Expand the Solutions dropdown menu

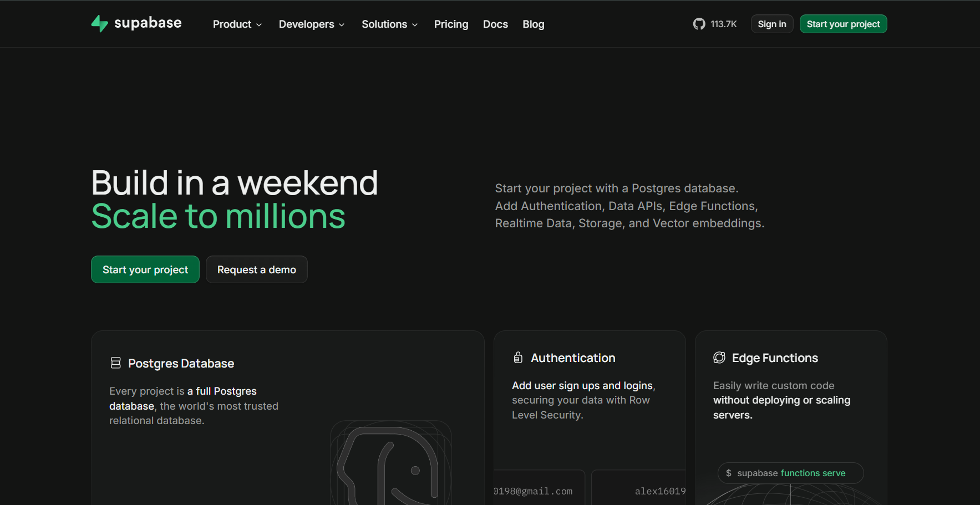[x=389, y=24]
